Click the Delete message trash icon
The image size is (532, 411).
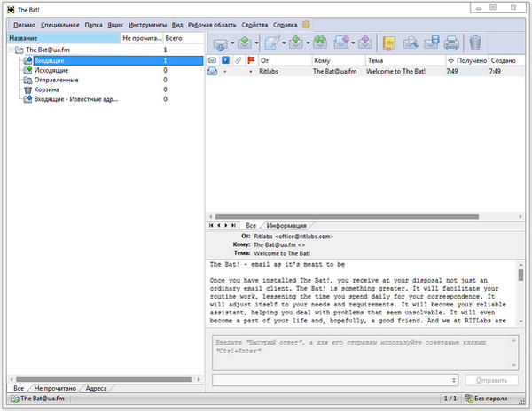pyautogui.click(x=475, y=43)
